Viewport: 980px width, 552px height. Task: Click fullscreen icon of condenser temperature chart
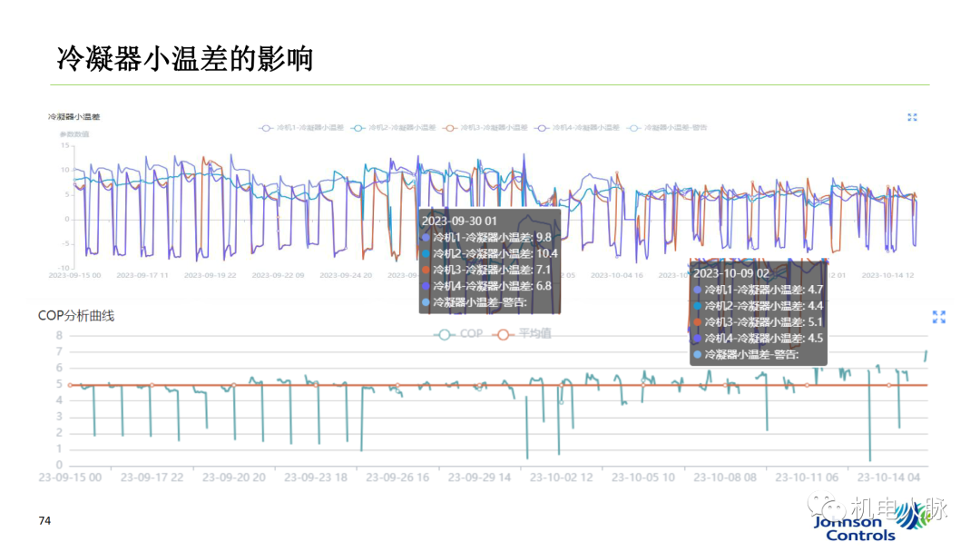(912, 117)
